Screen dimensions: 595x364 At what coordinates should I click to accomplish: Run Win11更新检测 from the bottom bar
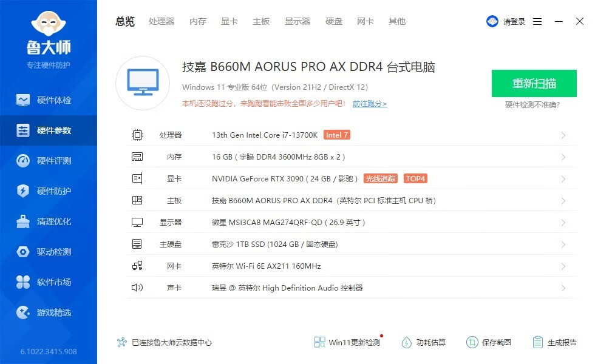pyautogui.click(x=346, y=342)
